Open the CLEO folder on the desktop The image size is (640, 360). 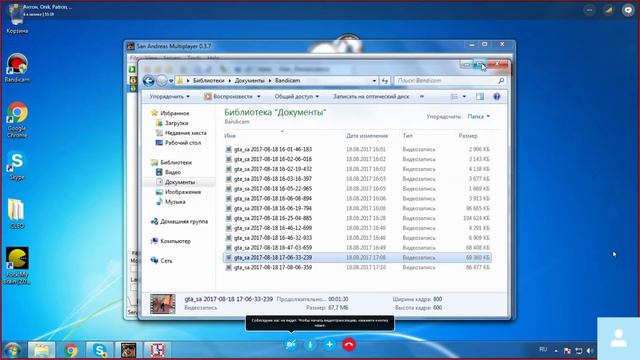[17, 214]
